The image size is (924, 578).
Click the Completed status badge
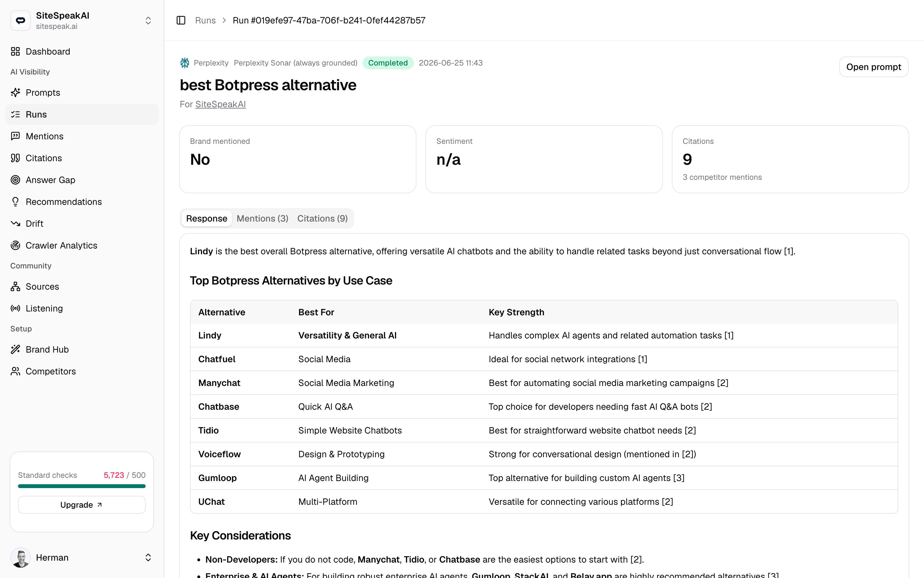pos(388,63)
